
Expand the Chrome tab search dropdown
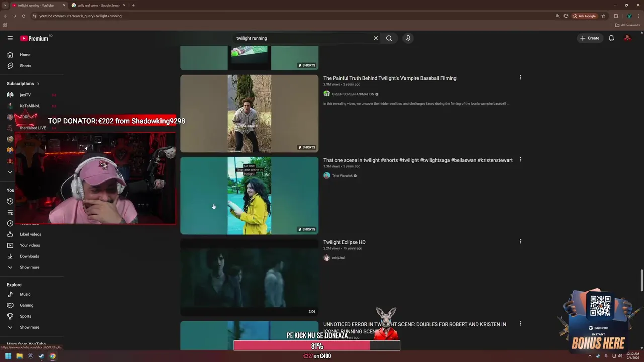[x=5, y=5]
